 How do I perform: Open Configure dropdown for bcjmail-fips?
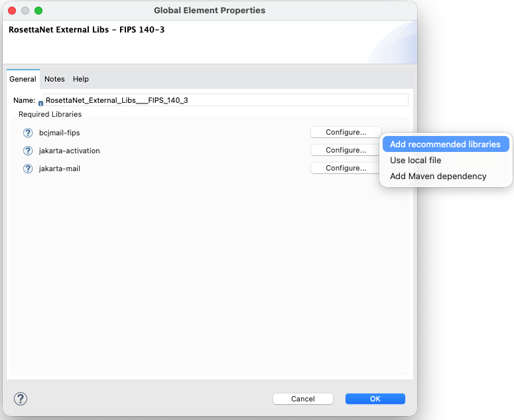point(346,132)
